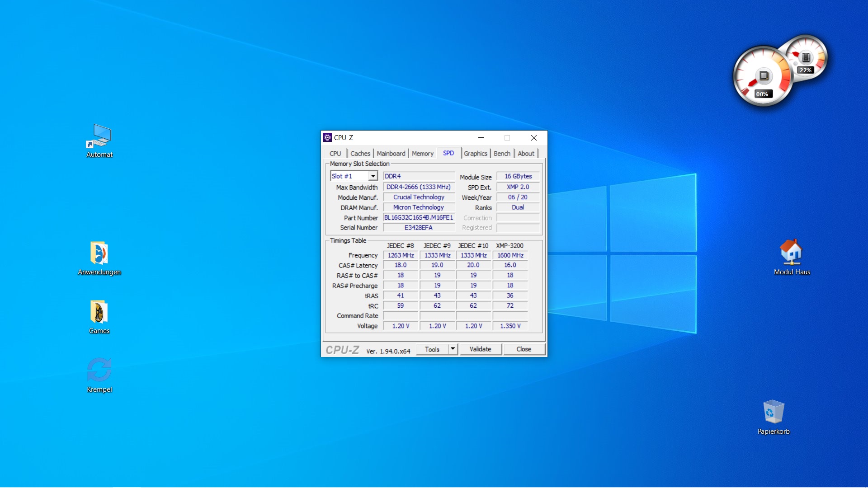Open the Automat desktop shortcut

point(99,136)
